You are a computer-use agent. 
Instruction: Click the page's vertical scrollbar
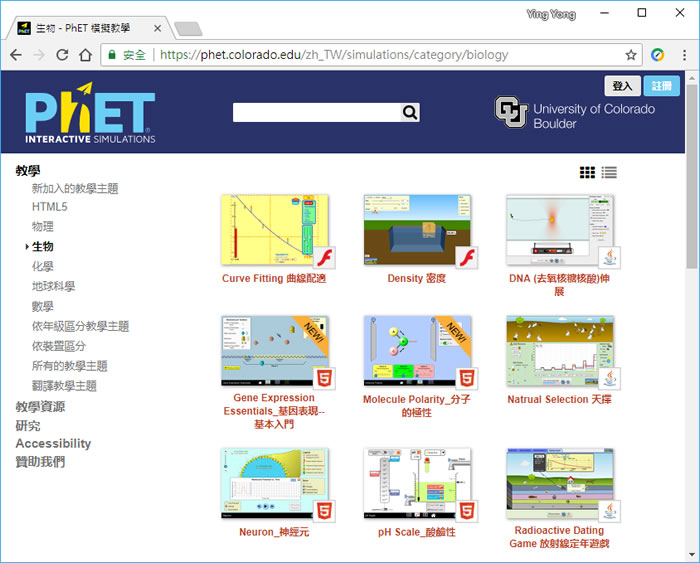(x=692, y=200)
